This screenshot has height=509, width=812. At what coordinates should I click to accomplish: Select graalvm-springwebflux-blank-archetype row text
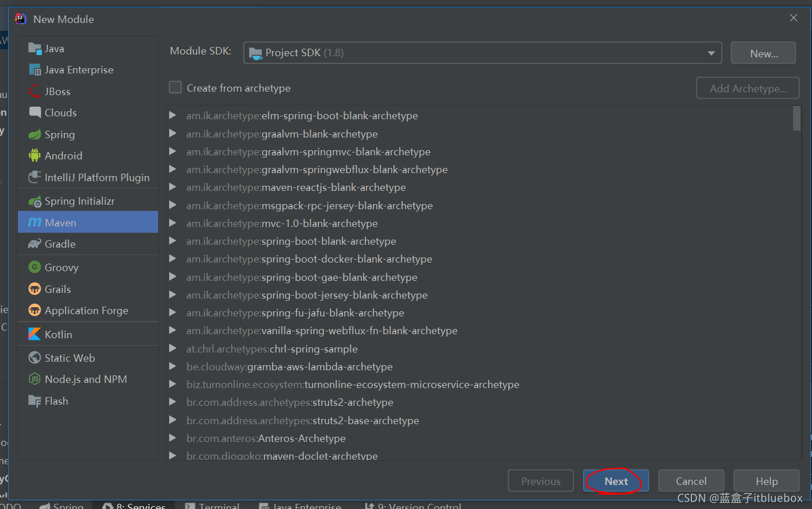(x=317, y=169)
